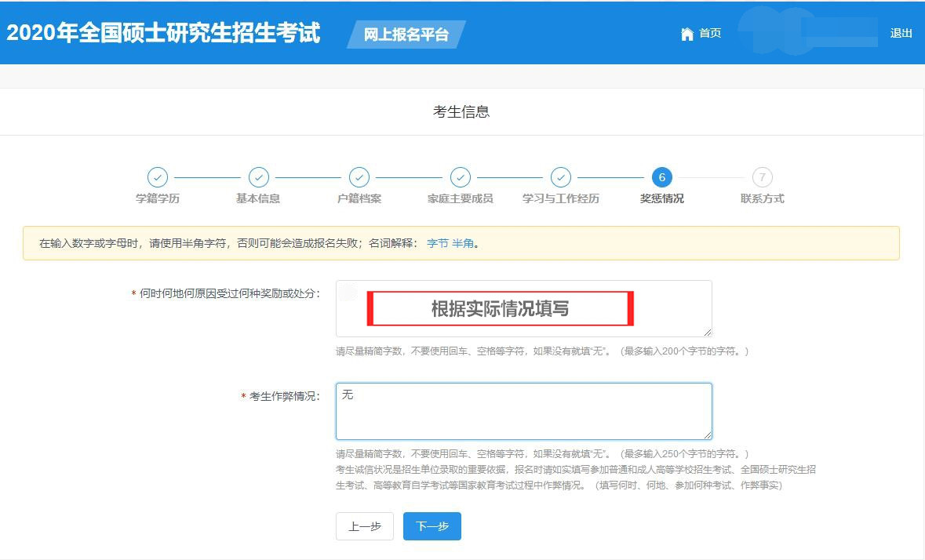Click the 退出 logout option
Viewport: 925px width, 560px height.
(901, 33)
